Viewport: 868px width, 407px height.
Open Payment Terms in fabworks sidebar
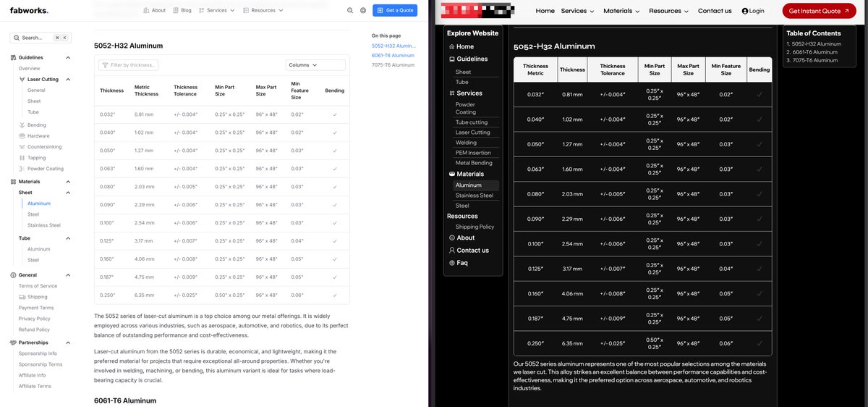tap(35, 308)
